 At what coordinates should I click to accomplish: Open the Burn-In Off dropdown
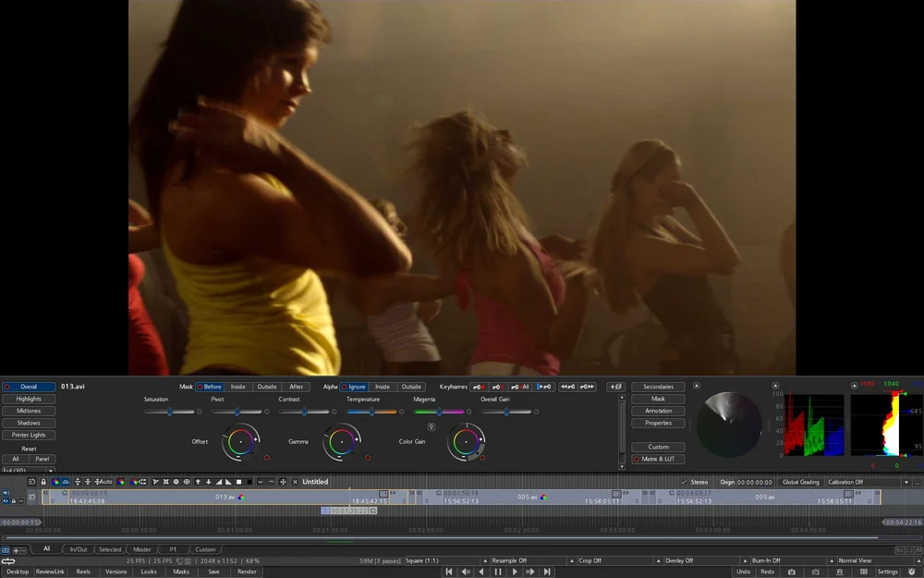pyautogui.click(x=793, y=560)
